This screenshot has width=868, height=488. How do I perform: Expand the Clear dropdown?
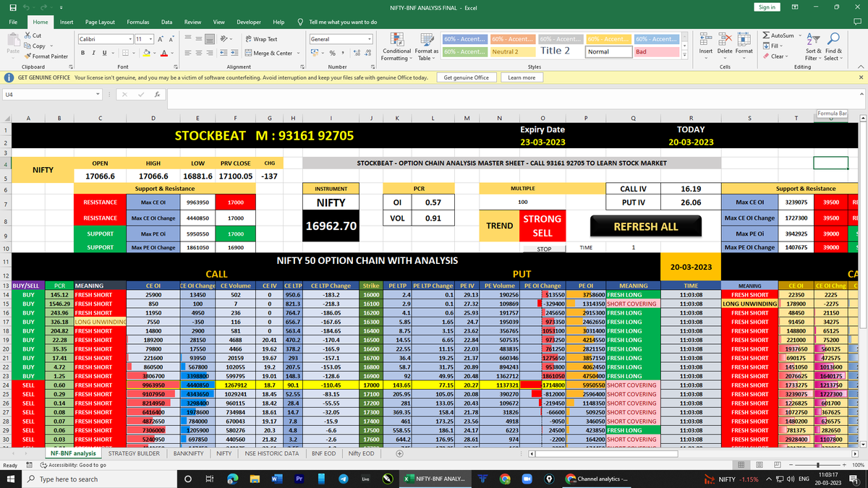787,56
